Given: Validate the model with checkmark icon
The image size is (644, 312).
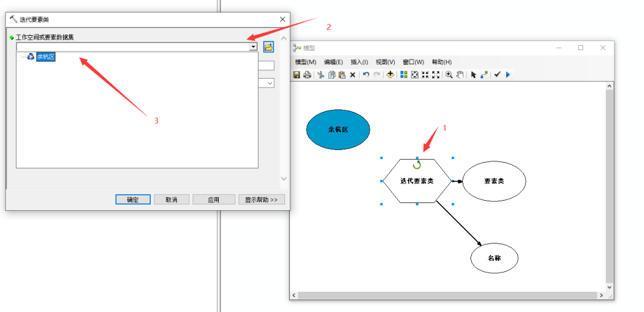Looking at the screenshot, I should 497,74.
